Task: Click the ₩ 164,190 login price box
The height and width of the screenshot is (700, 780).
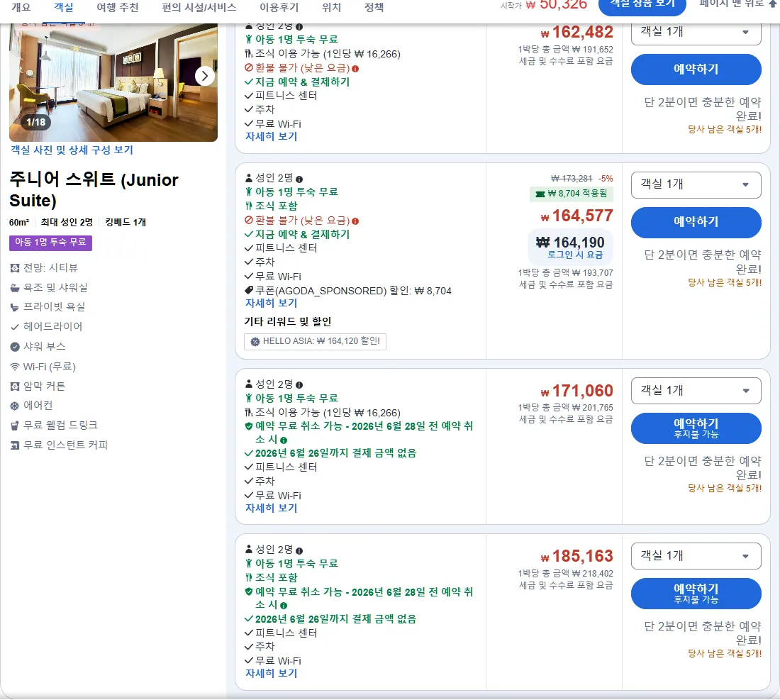Action: click(x=570, y=247)
